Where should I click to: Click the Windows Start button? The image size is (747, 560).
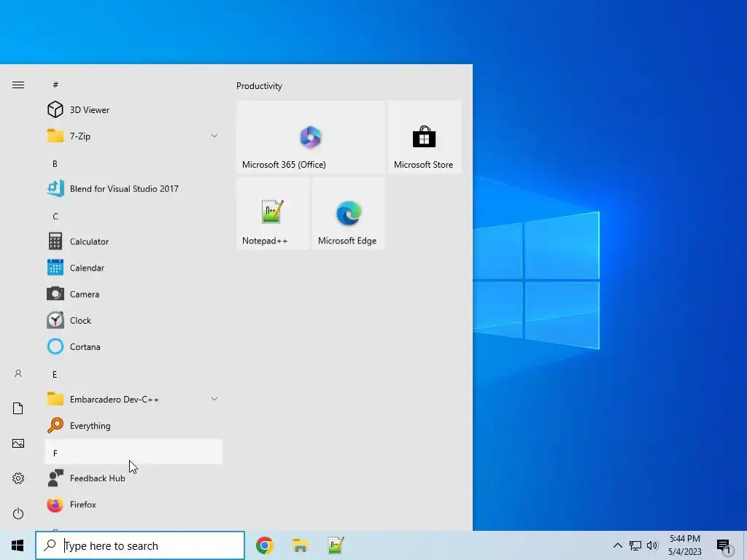pyautogui.click(x=18, y=545)
